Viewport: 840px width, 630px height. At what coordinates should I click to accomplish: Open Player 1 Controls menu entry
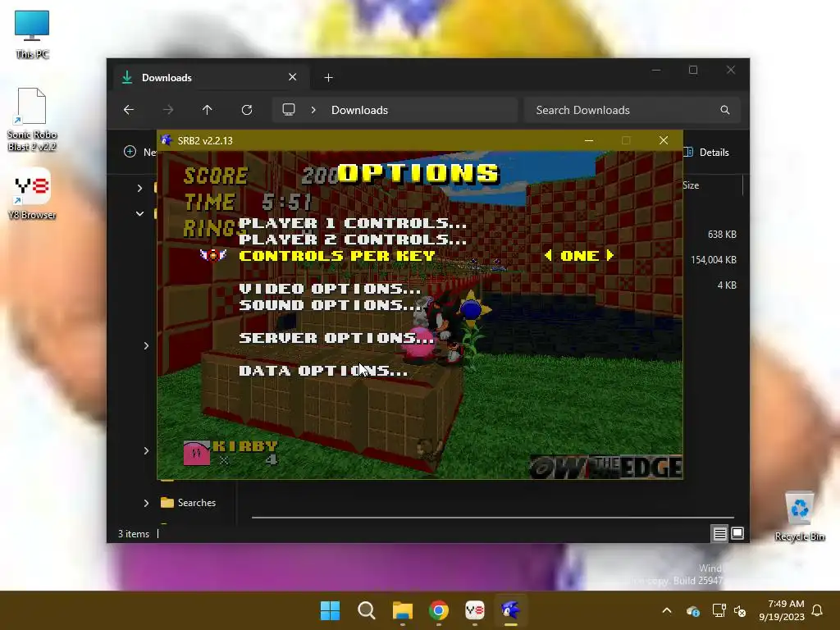(x=353, y=223)
